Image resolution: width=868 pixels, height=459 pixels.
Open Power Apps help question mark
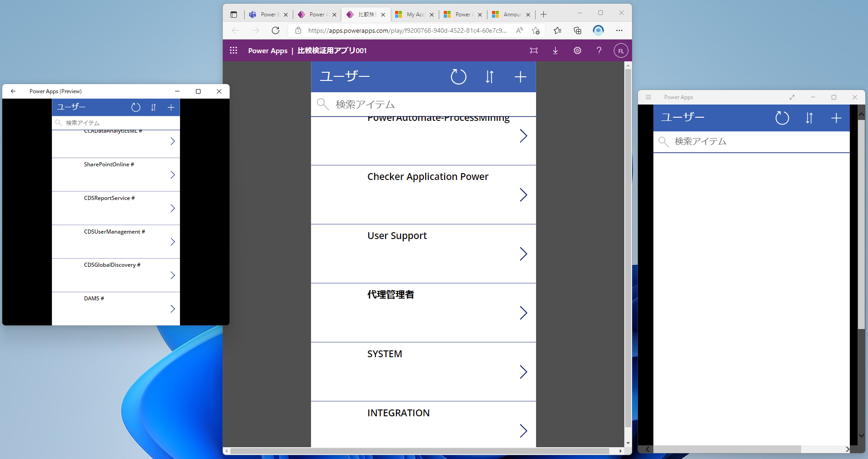[599, 50]
